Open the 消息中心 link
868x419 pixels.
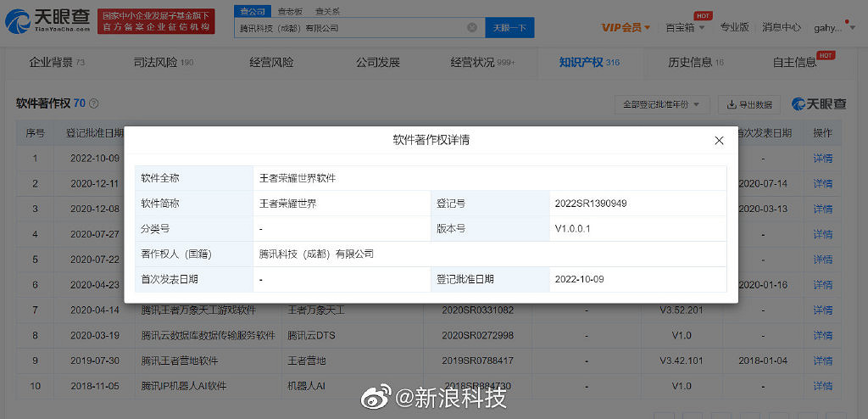(781, 26)
